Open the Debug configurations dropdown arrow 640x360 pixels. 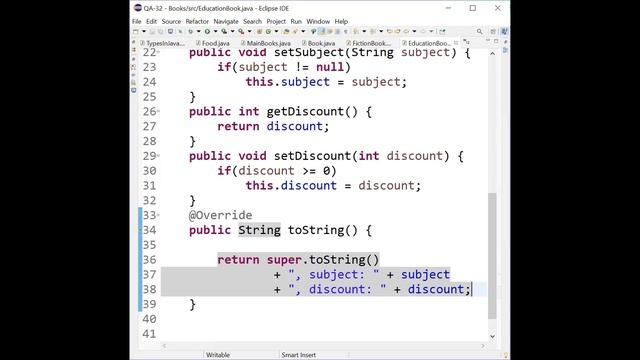point(198,31)
